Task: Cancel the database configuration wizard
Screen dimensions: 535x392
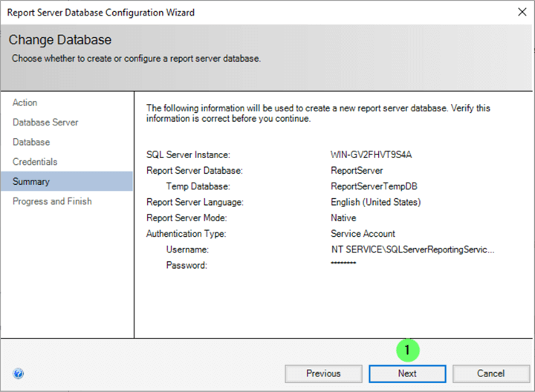Action: 491,373
